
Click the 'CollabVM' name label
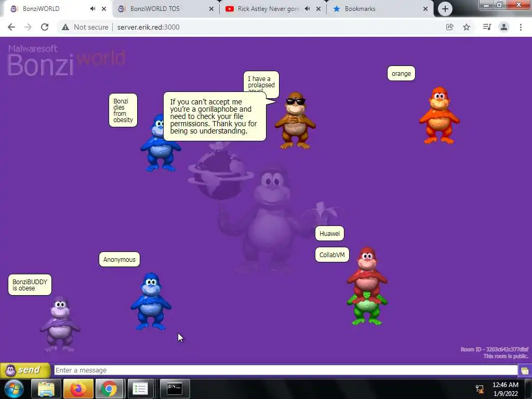click(332, 255)
